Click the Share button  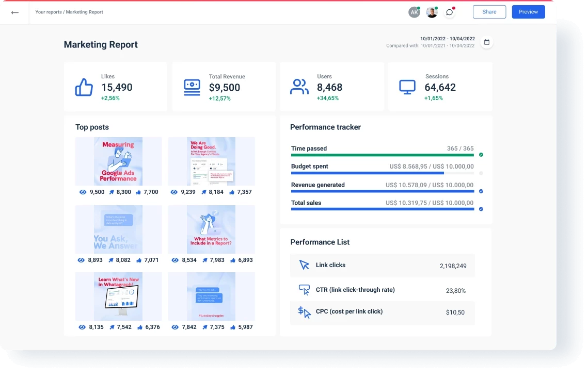489,12
